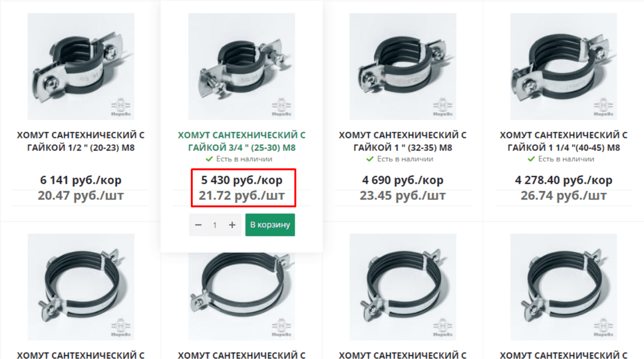Image resolution: width=644 pixels, height=359 pixels.
Task: Open the product image for the 1 1/4" (40-45) M8 clamp
Action: click(564, 66)
